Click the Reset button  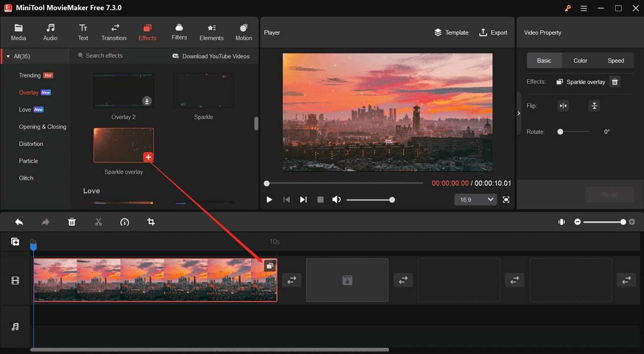coord(609,195)
